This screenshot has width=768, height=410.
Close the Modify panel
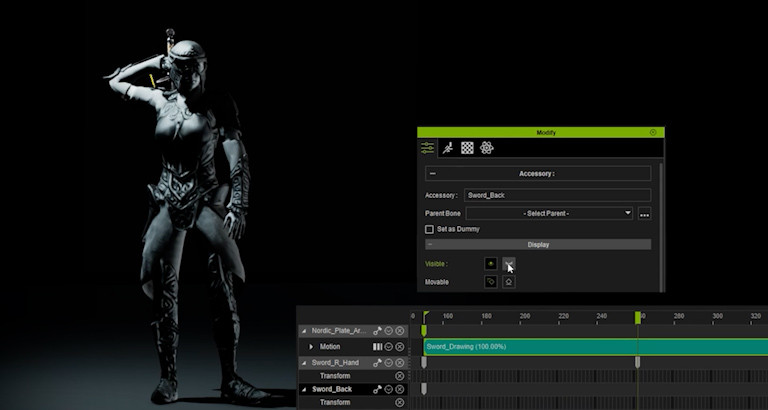653,132
